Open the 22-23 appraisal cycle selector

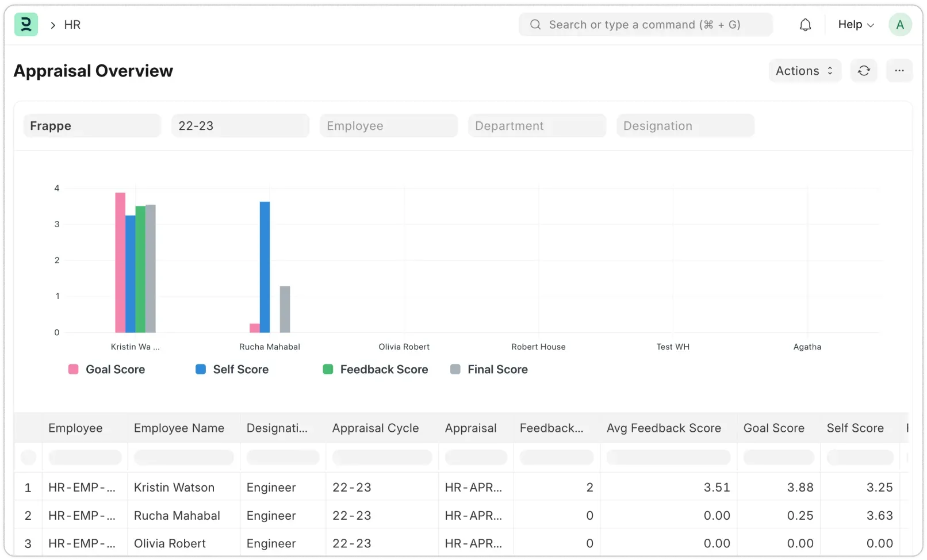pos(240,125)
